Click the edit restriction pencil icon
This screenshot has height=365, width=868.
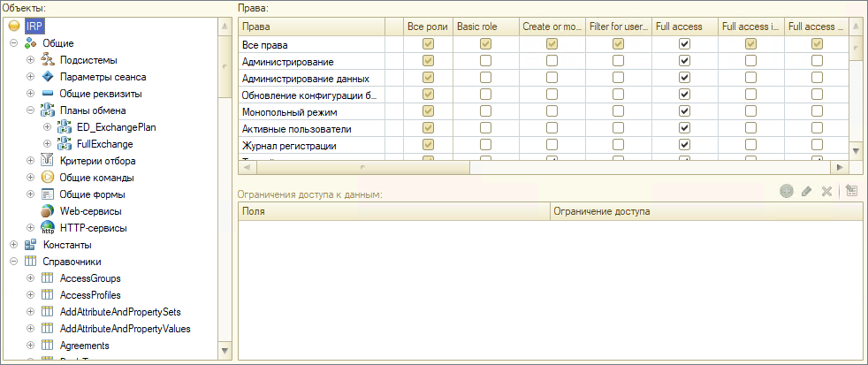(x=806, y=192)
